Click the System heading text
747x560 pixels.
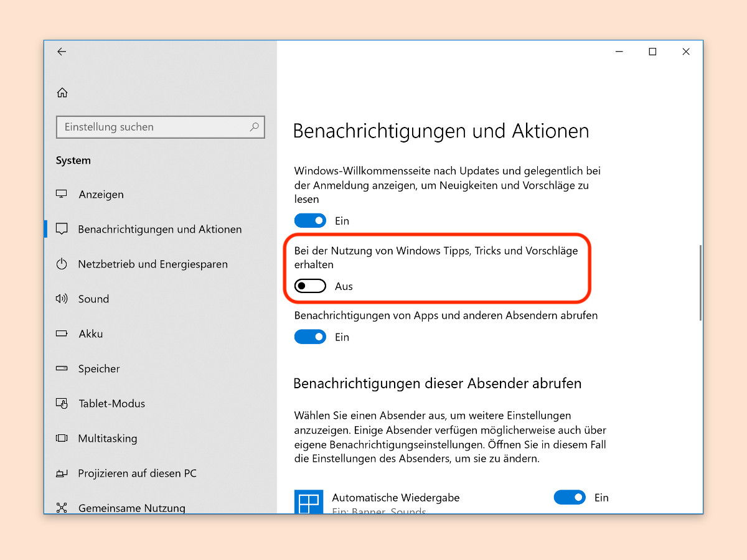click(x=73, y=161)
